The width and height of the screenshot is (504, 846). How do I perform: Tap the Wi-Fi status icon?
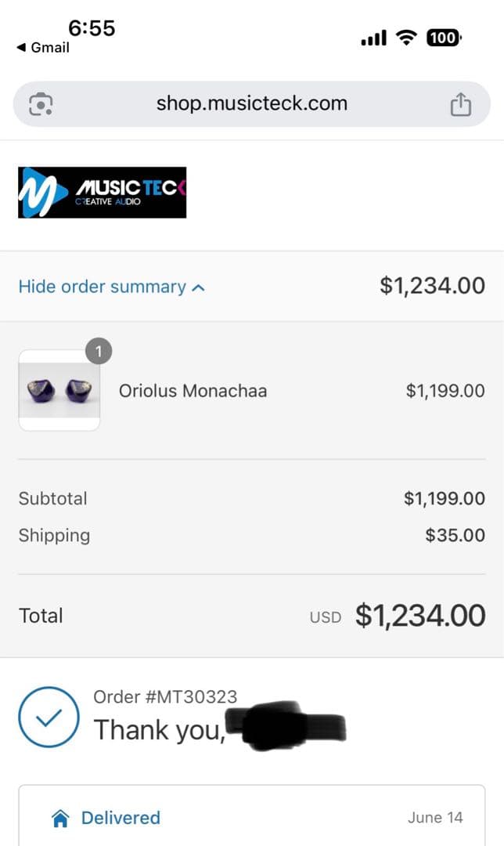coord(406,37)
